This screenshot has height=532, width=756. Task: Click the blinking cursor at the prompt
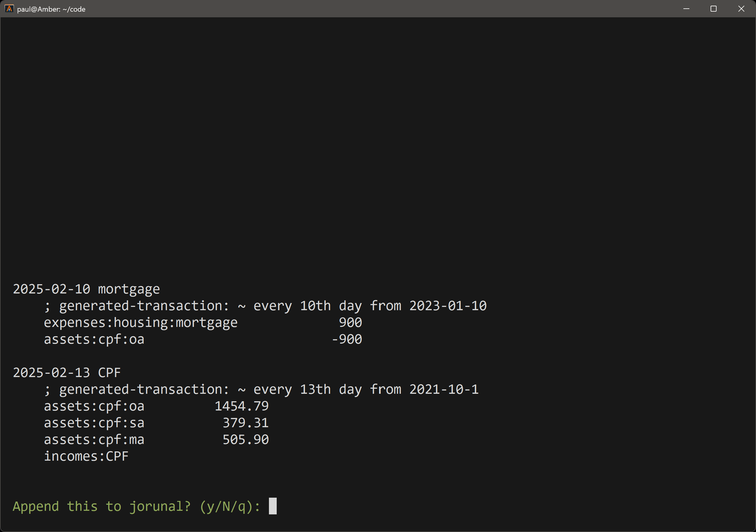click(x=273, y=506)
